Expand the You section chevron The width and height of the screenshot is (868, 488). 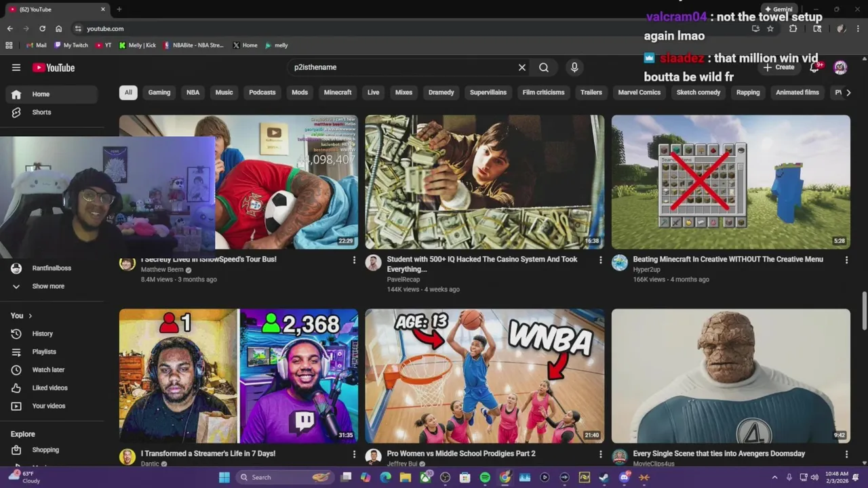point(30,316)
